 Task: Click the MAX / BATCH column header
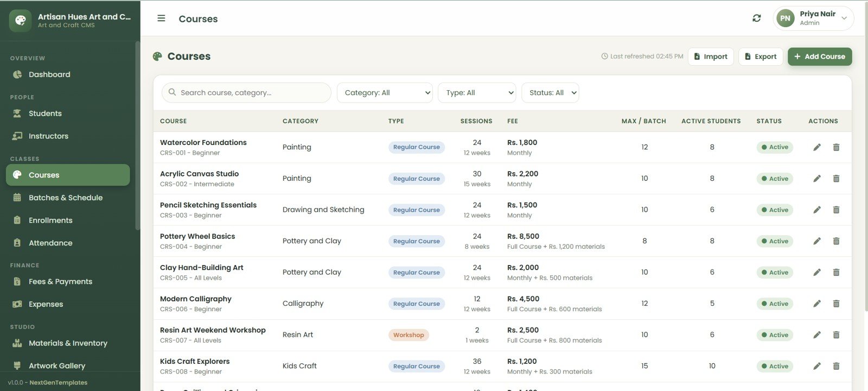(x=643, y=121)
